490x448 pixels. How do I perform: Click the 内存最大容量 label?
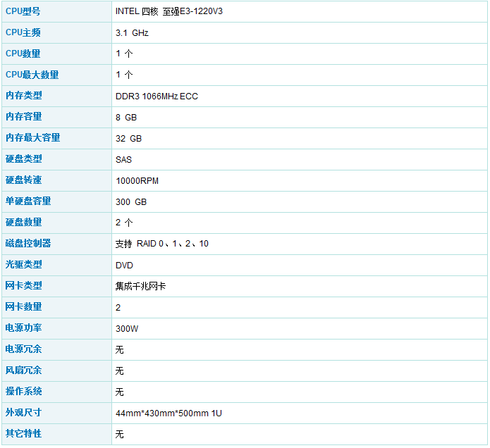pos(32,138)
